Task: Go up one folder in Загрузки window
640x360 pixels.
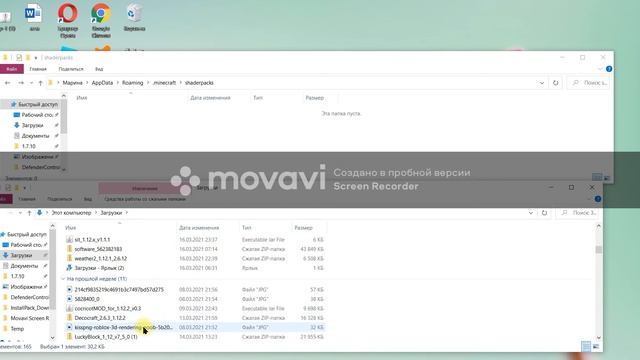Action: (x=29, y=213)
